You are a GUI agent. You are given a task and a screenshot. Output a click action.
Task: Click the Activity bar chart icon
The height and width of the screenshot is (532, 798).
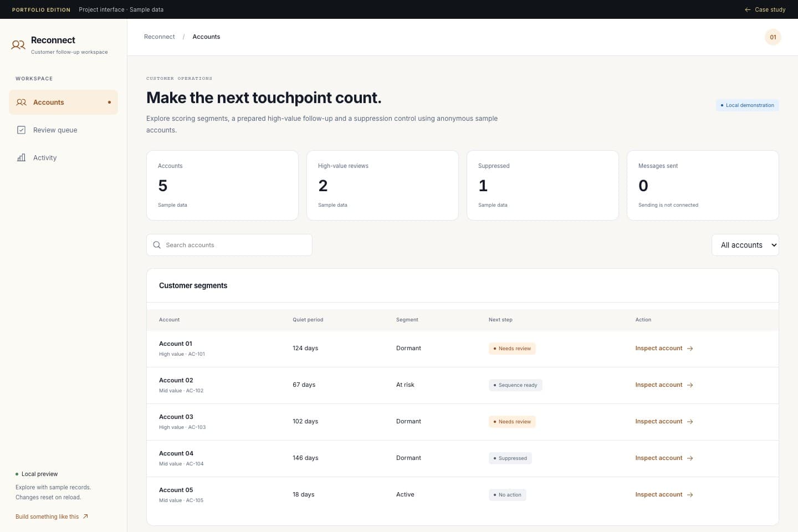(22, 158)
